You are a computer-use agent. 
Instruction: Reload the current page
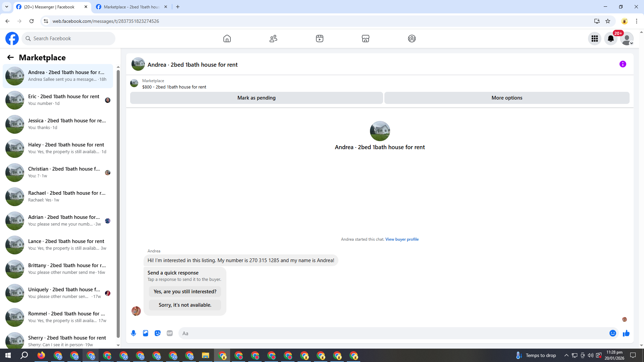coord(32,21)
